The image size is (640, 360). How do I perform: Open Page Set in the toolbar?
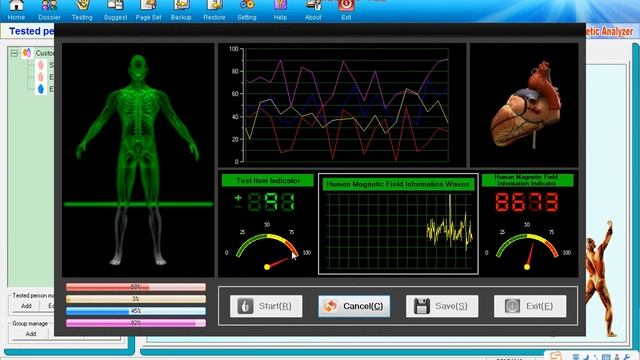(x=149, y=10)
